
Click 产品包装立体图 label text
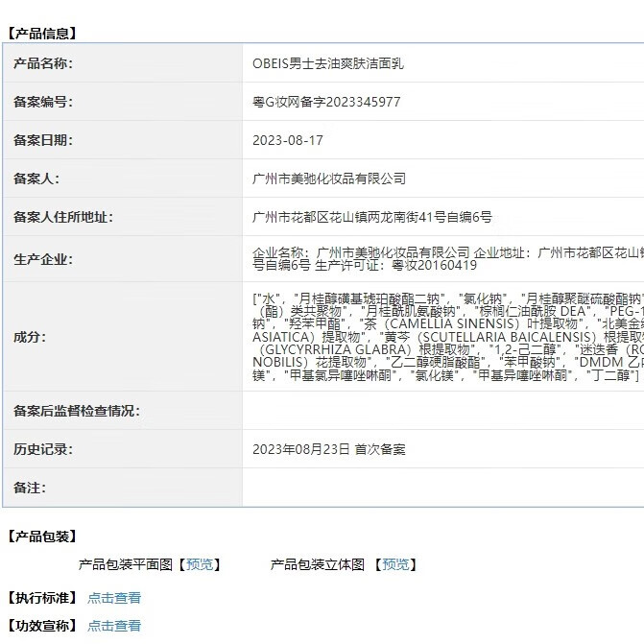point(317,564)
